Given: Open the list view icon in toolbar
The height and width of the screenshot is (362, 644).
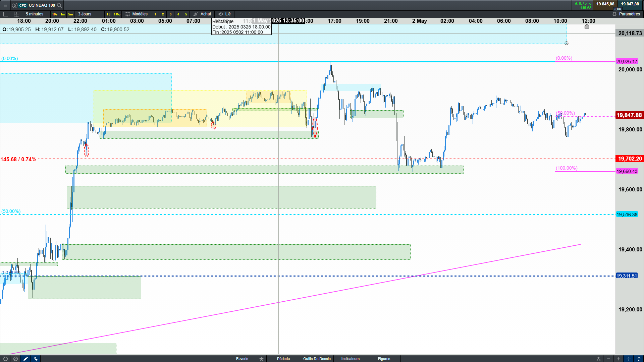Looking at the screenshot, I should 6,14.
